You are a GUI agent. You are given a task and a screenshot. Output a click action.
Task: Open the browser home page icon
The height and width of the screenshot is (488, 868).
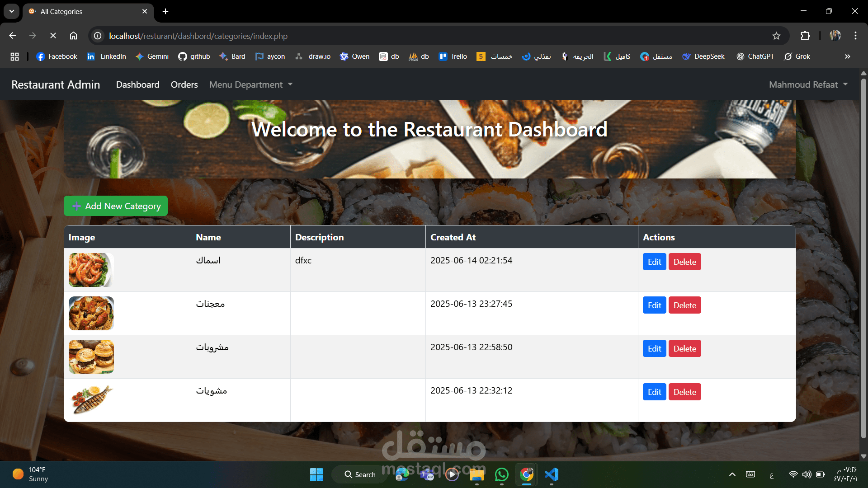(x=73, y=36)
